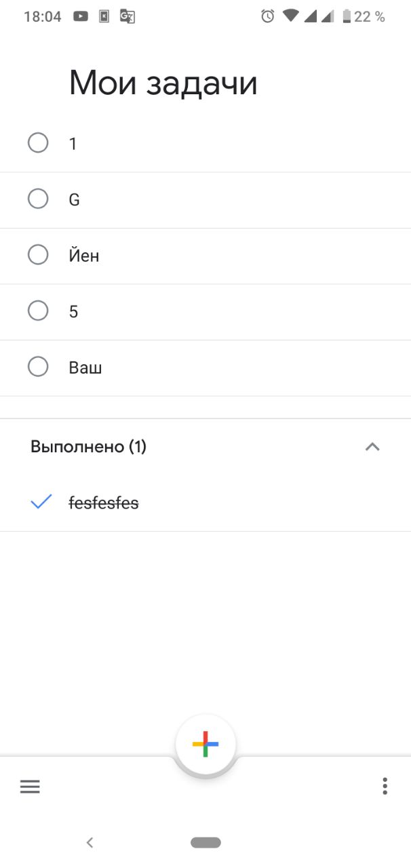The height and width of the screenshot is (868, 411).
Task: Mark task "1" as complete
Action: (x=38, y=143)
